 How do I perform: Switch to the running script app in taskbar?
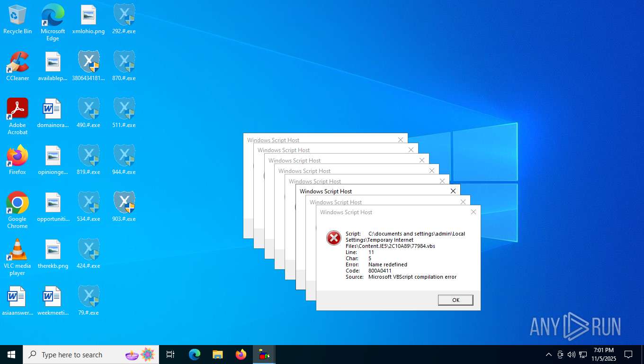click(264, 355)
